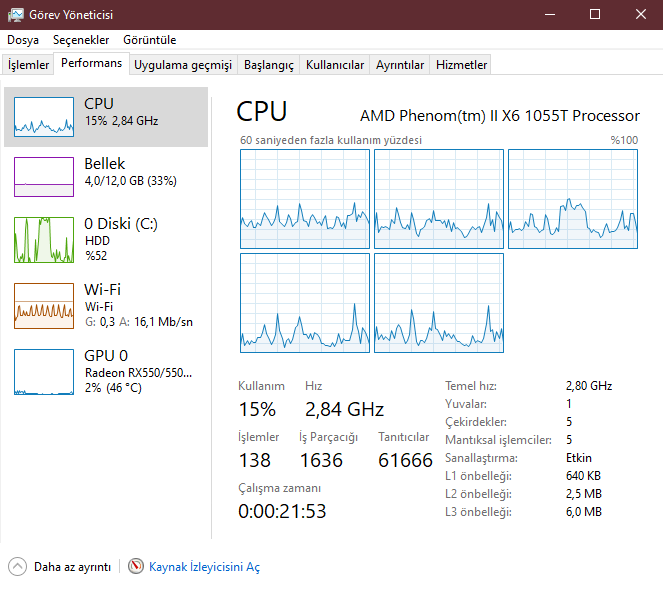The height and width of the screenshot is (589, 663).
Task: Switch to the Hizmetler tab
Action: click(462, 65)
